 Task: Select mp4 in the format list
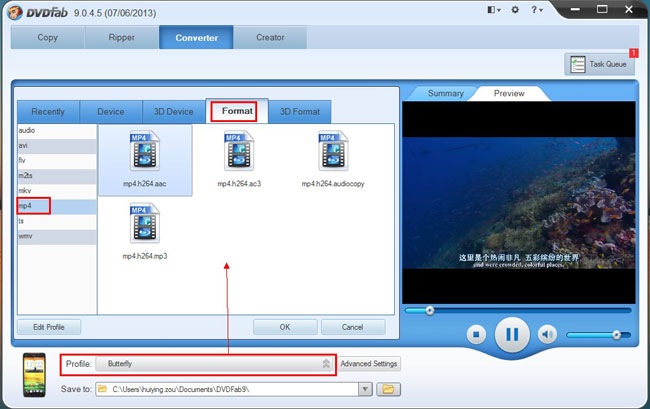(57, 206)
